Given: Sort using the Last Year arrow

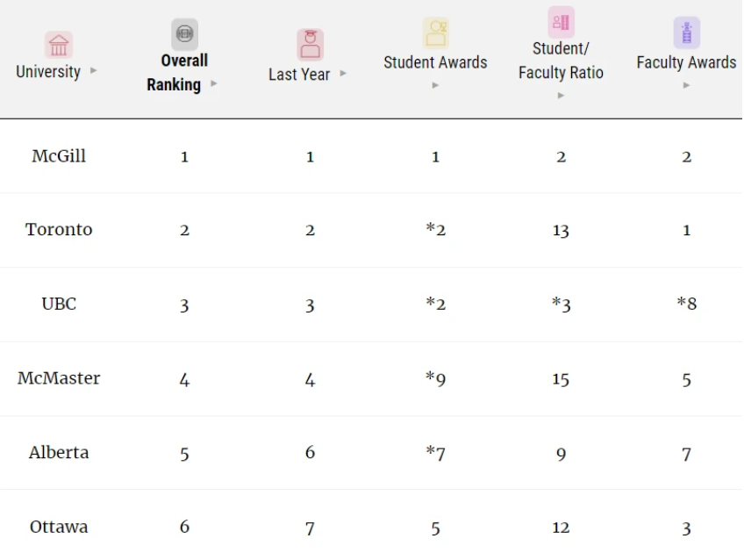Looking at the screenshot, I should click(x=344, y=74).
